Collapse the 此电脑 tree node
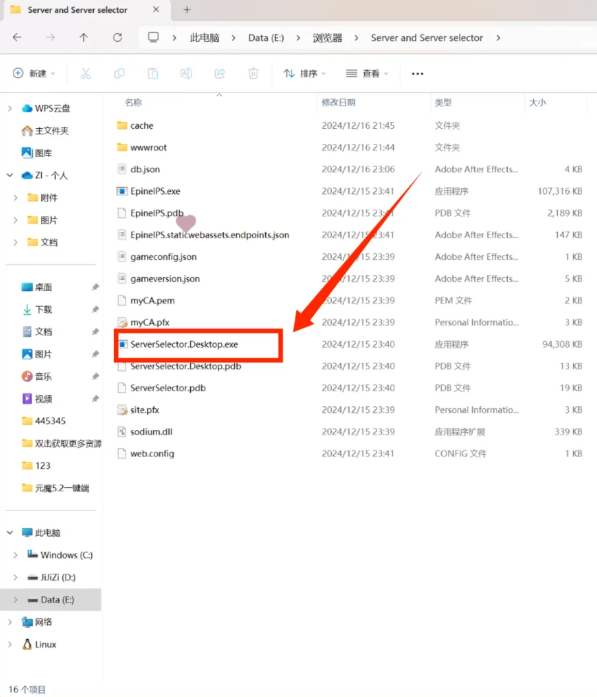 [10, 533]
